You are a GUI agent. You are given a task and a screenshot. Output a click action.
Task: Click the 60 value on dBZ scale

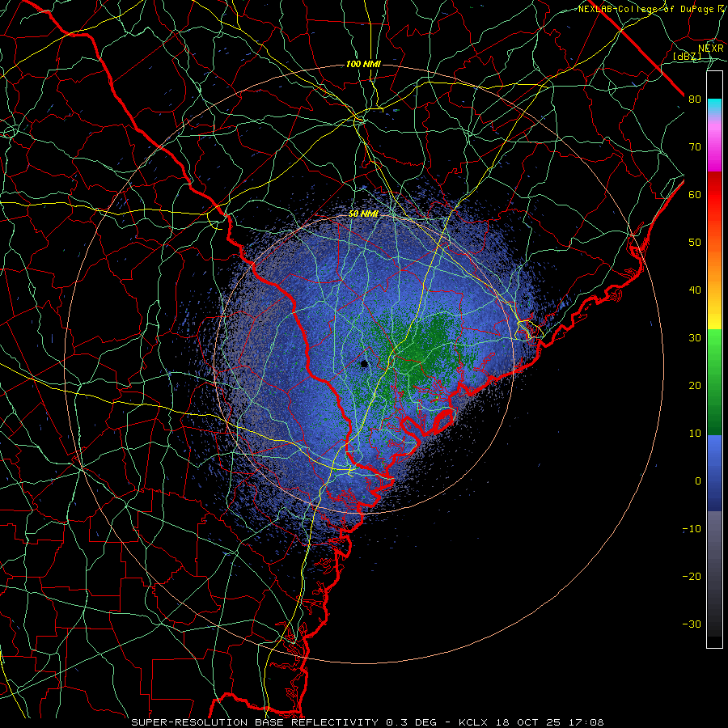[x=695, y=194]
